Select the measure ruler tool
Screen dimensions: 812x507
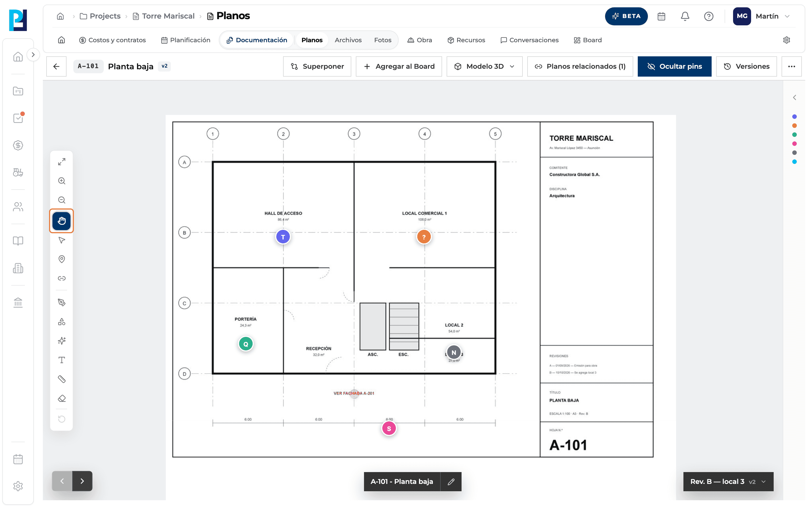tap(62, 379)
